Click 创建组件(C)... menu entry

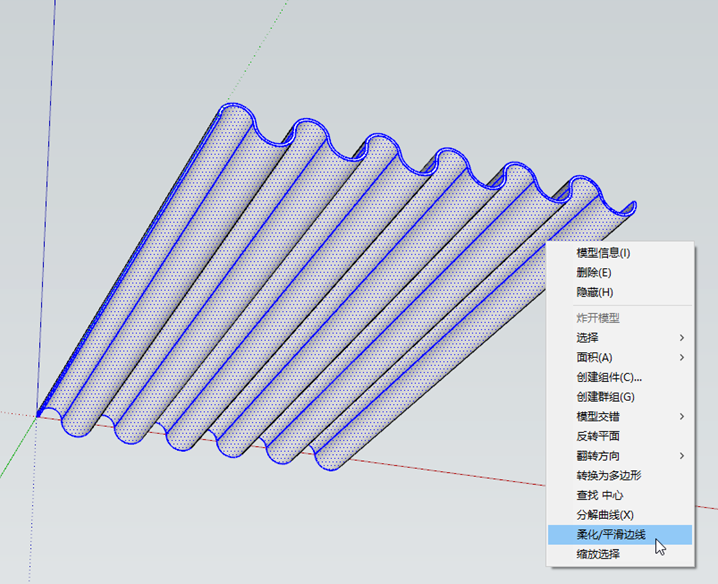[620, 377]
